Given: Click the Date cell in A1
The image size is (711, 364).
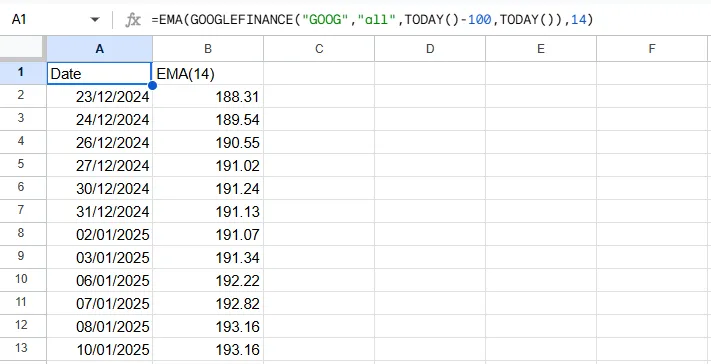Looking at the screenshot, I should [99, 73].
